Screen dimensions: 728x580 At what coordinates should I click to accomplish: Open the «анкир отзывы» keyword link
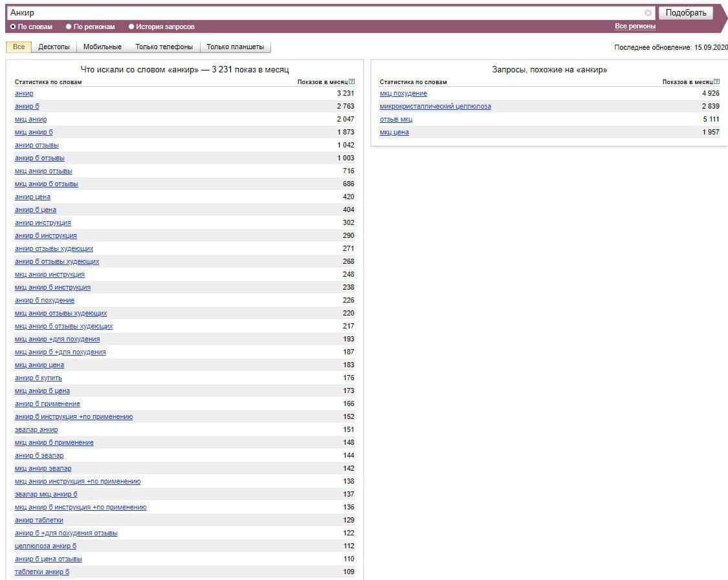36,145
